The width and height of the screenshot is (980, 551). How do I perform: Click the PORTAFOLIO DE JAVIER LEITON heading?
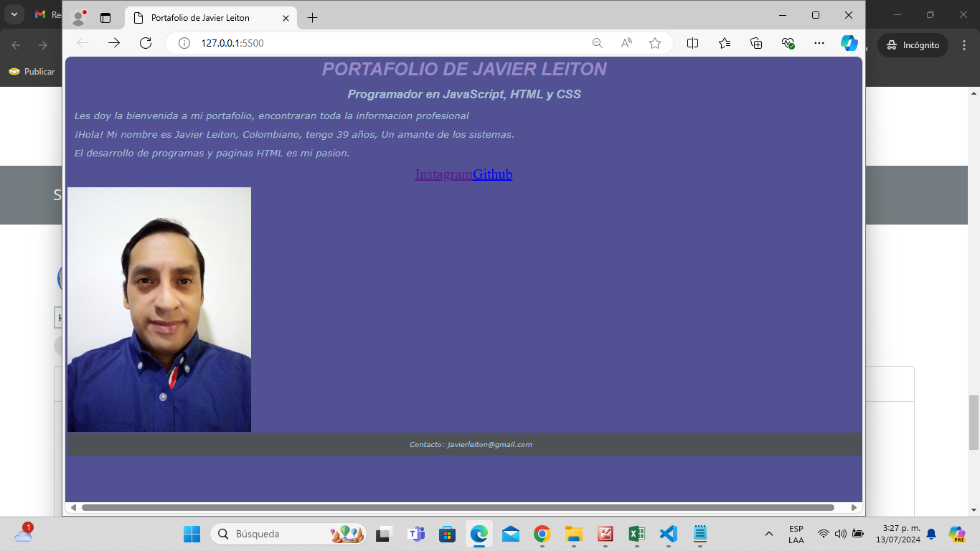pos(464,70)
